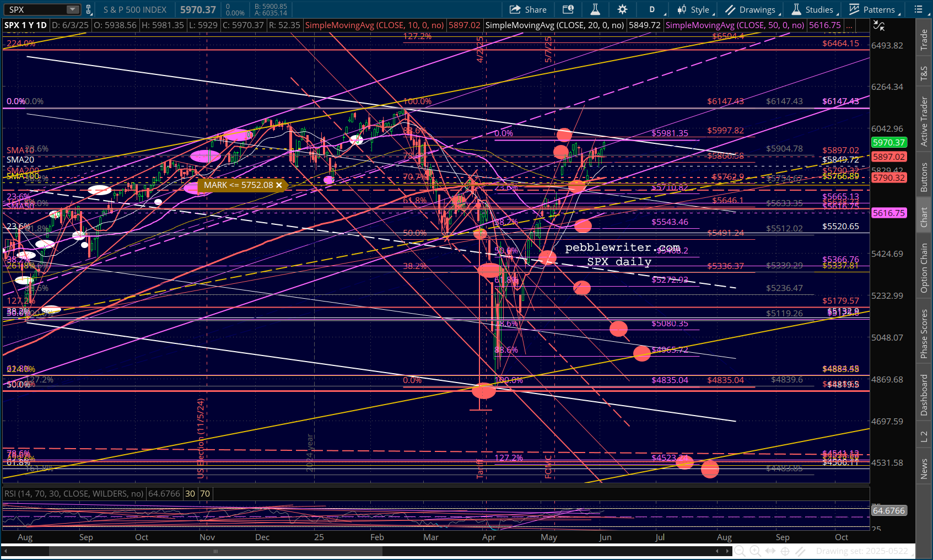The image size is (933, 560).
Task: Click the info card icon beside Share
Action: (x=568, y=9)
